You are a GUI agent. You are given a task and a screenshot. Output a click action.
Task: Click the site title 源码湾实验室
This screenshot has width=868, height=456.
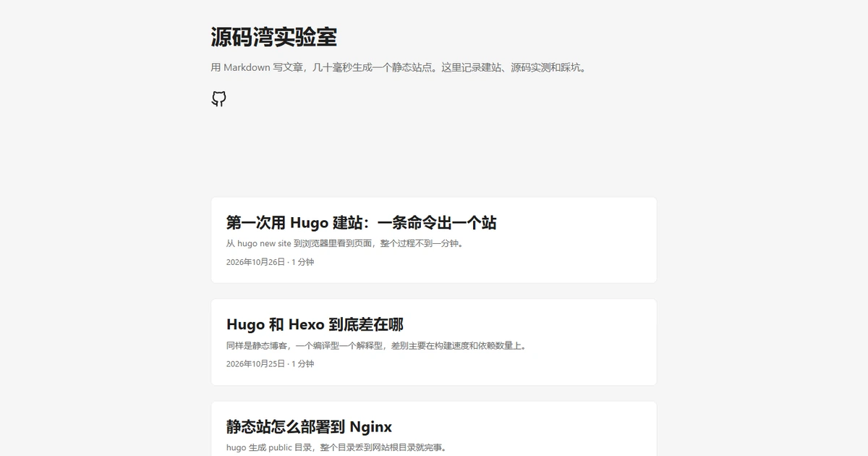coord(274,37)
